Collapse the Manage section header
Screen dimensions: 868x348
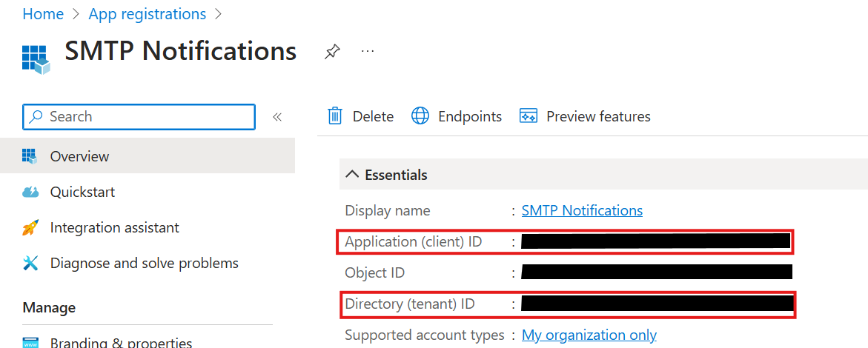[49, 307]
